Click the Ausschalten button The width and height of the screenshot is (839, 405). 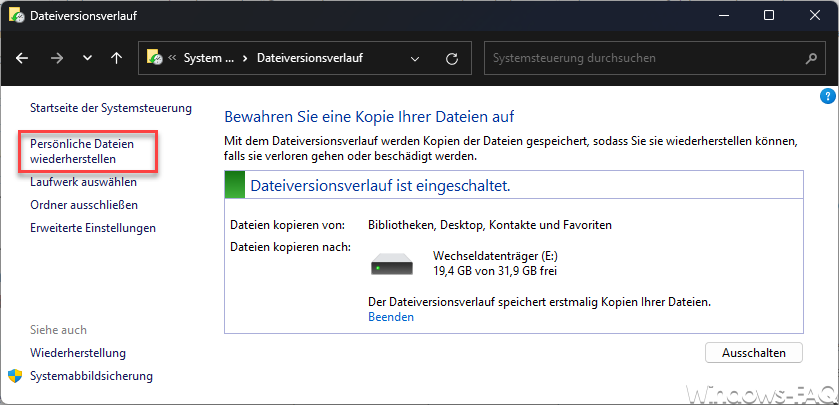[754, 353]
